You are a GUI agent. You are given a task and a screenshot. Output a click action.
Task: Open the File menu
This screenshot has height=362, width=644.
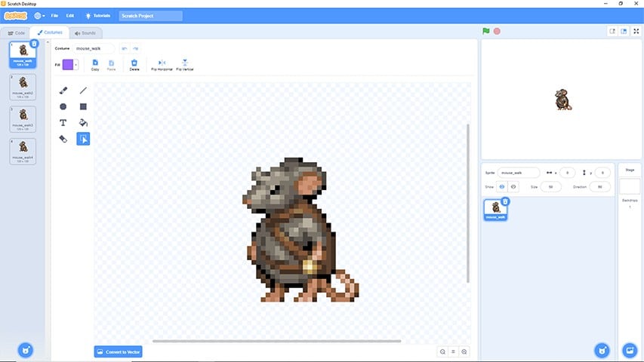pos(54,16)
